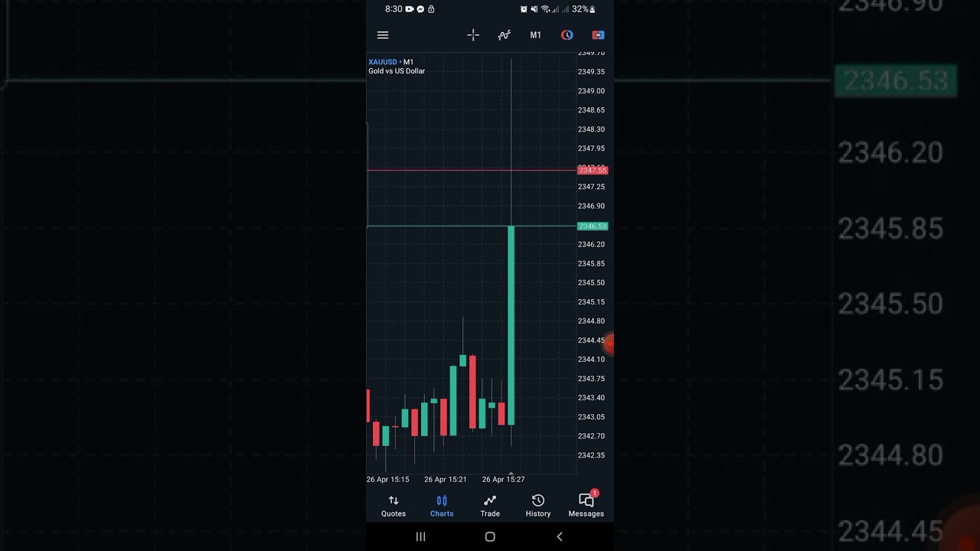Tap the 26 Apr 15:21 time label
The image size is (980, 551).
click(446, 480)
